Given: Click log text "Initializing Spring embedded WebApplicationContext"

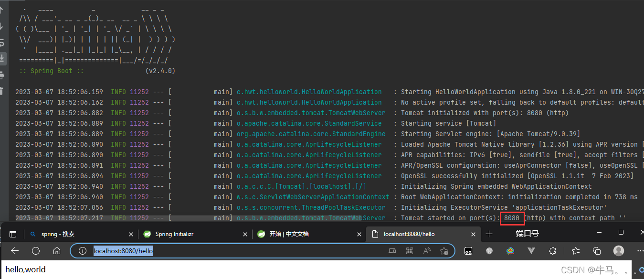Looking at the screenshot, I should coord(496,186).
